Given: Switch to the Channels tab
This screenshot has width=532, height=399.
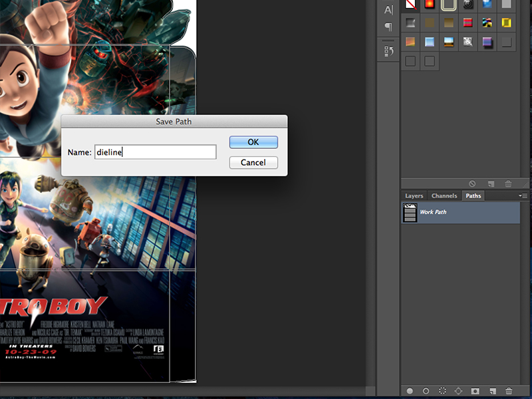Looking at the screenshot, I should 444,196.
